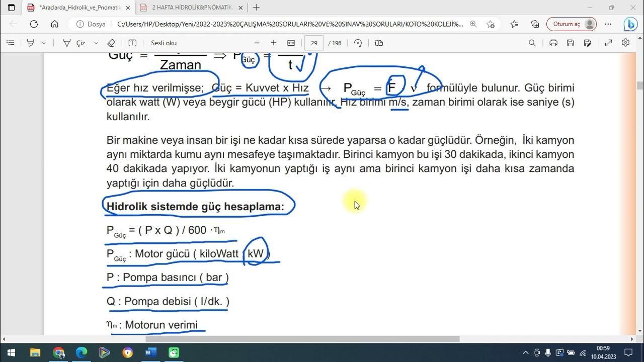Click the text 'P : Pompa basıncı ( bar )'
This screenshot has width=644, height=362.
(x=168, y=277)
